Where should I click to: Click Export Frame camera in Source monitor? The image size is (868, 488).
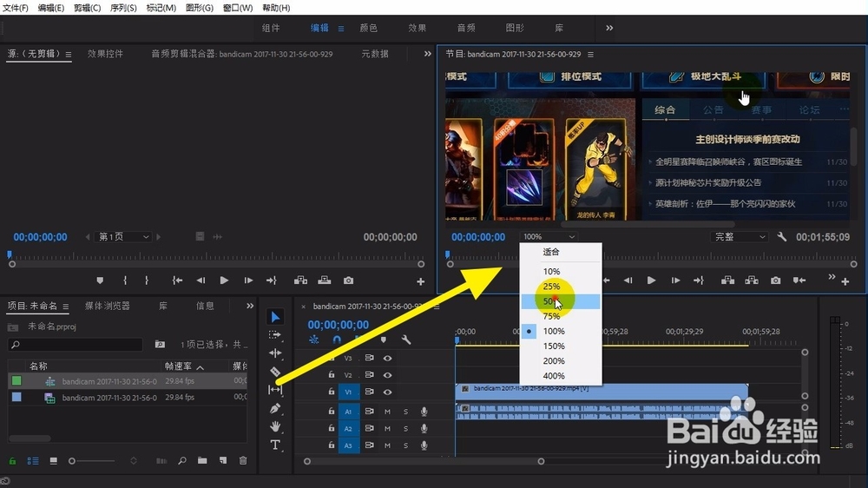click(x=348, y=280)
